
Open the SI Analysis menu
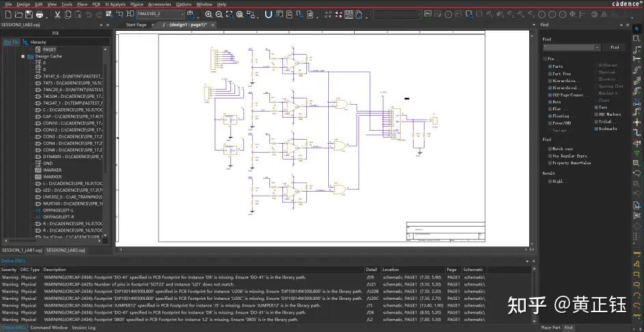pyautogui.click(x=115, y=4)
